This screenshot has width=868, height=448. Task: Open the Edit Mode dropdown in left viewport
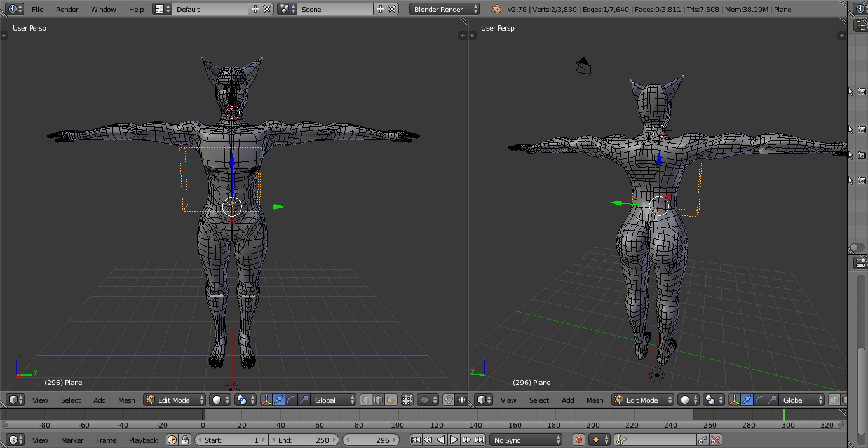pyautogui.click(x=175, y=400)
